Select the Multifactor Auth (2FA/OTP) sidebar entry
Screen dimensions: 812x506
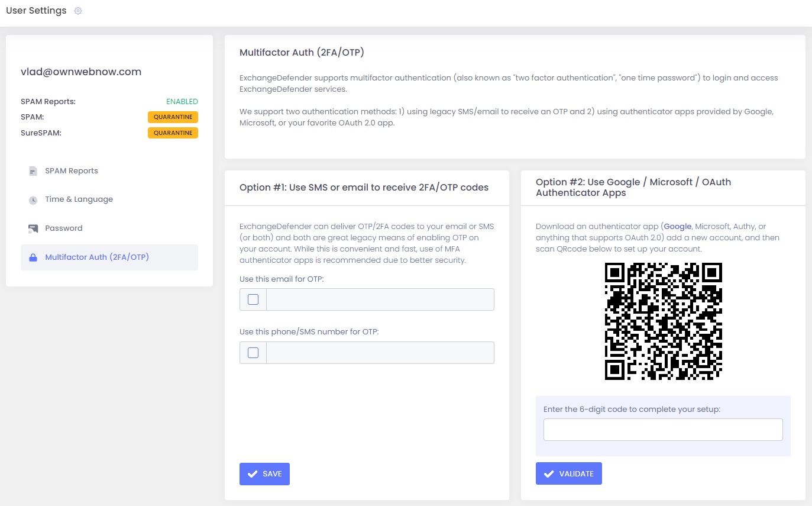[x=96, y=257]
